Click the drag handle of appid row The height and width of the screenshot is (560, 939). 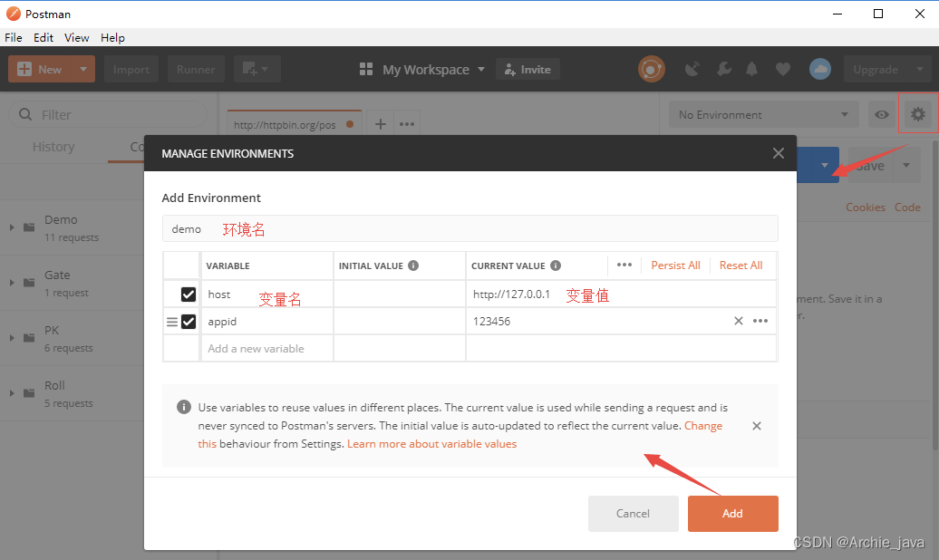coord(172,322)
